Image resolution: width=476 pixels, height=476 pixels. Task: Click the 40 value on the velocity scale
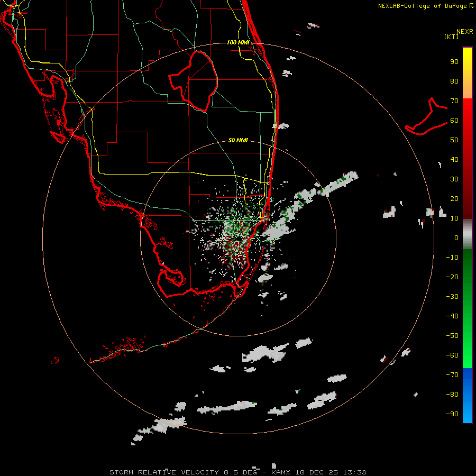[454, 160]
